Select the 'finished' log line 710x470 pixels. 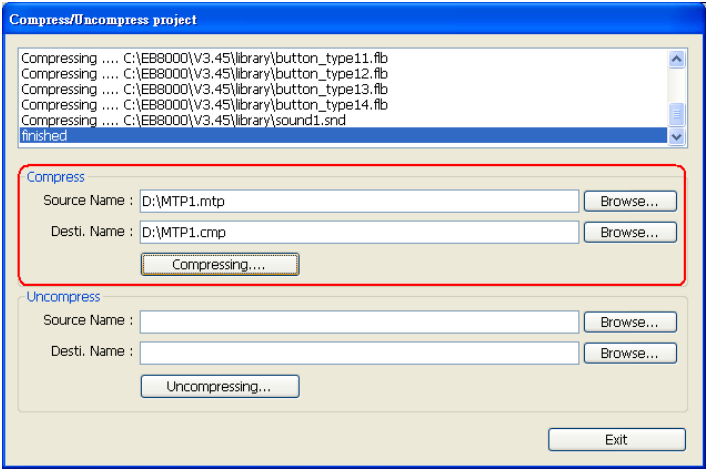tap(343, 135)
